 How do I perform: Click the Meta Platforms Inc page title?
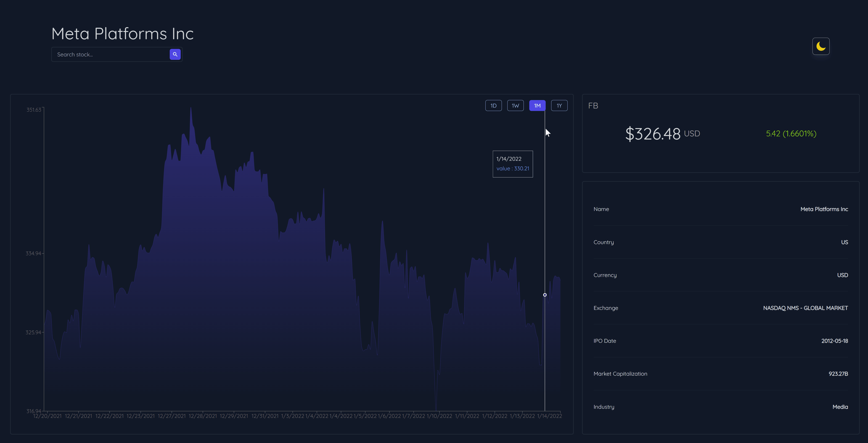122,34
